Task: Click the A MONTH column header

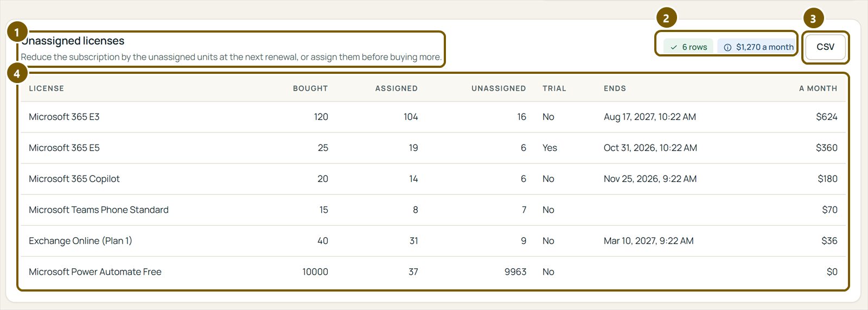Action: (x=818, y=88)
